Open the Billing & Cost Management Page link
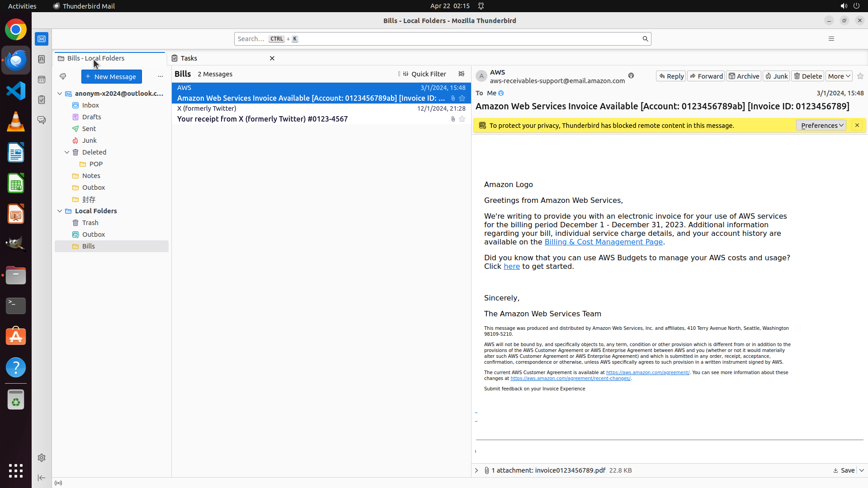868x488 pixels. click(603, 242)
